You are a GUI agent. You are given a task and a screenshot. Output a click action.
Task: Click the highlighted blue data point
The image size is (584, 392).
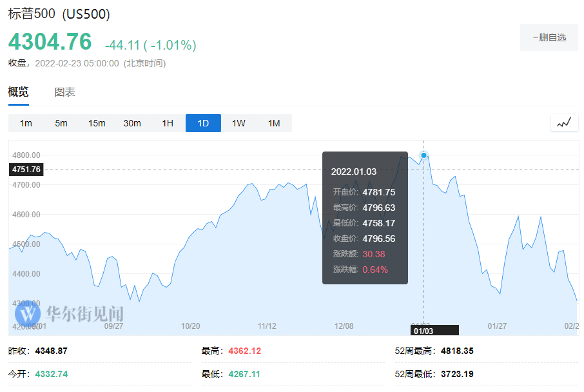[x=423, y=155]
